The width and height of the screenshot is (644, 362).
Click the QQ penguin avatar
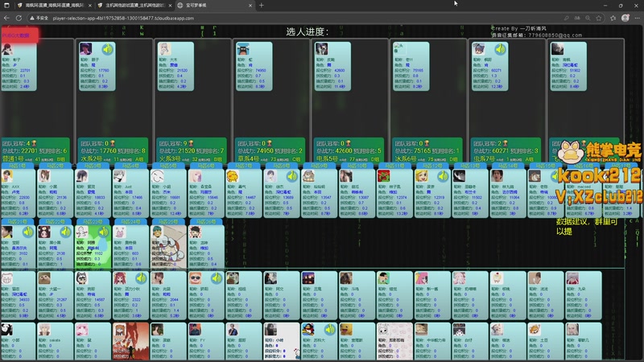coord(308,329)
